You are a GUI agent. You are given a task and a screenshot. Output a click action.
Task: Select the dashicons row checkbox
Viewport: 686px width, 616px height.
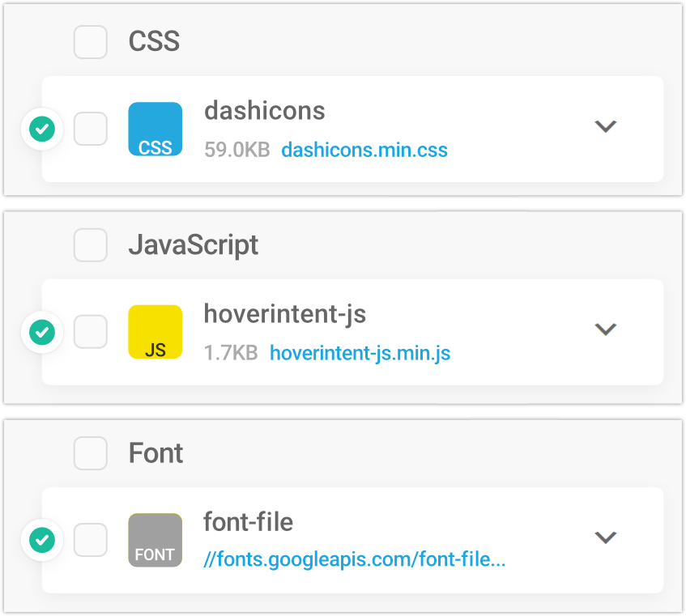tap(91, 129)
